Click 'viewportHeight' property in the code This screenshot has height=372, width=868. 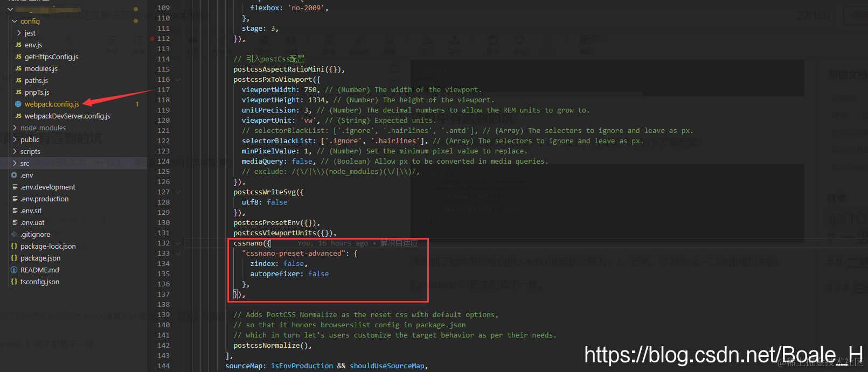[271, 100]
